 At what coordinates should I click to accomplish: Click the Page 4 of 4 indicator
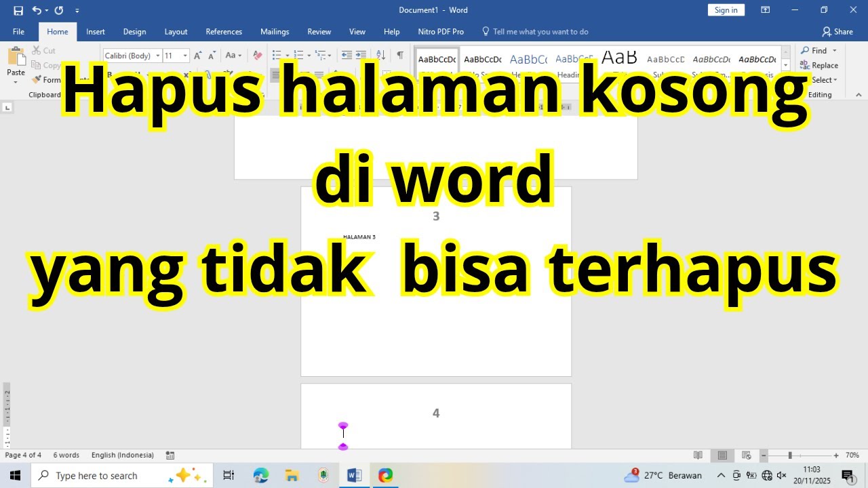[23, 455]
